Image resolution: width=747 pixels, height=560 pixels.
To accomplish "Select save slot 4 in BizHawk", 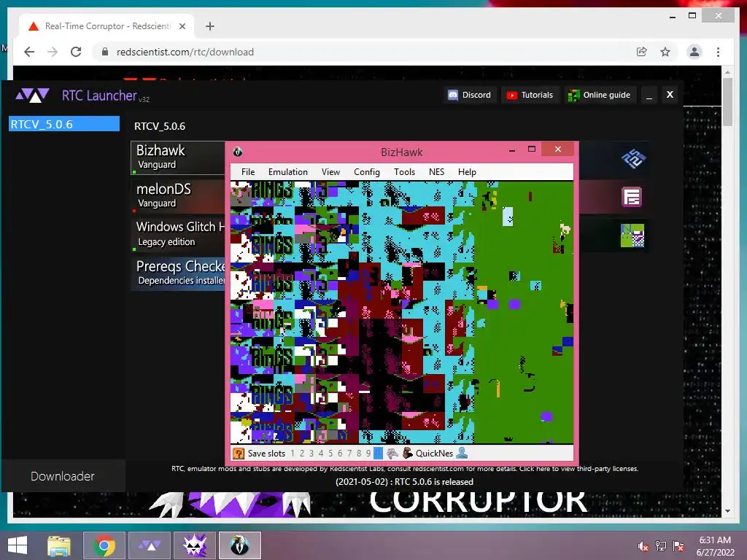I will [321, 454].
